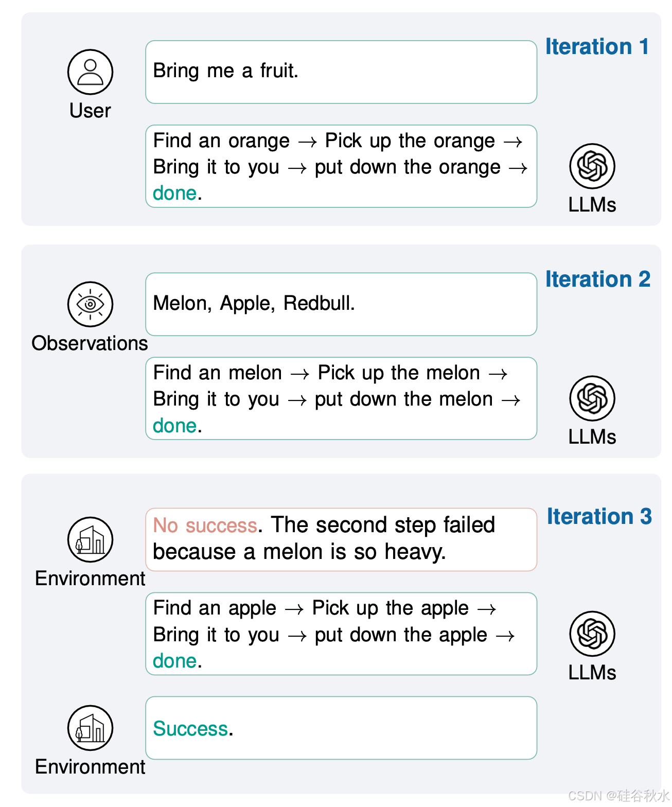
Task: Click the green 'Success' text
Action: pos(190,729)
